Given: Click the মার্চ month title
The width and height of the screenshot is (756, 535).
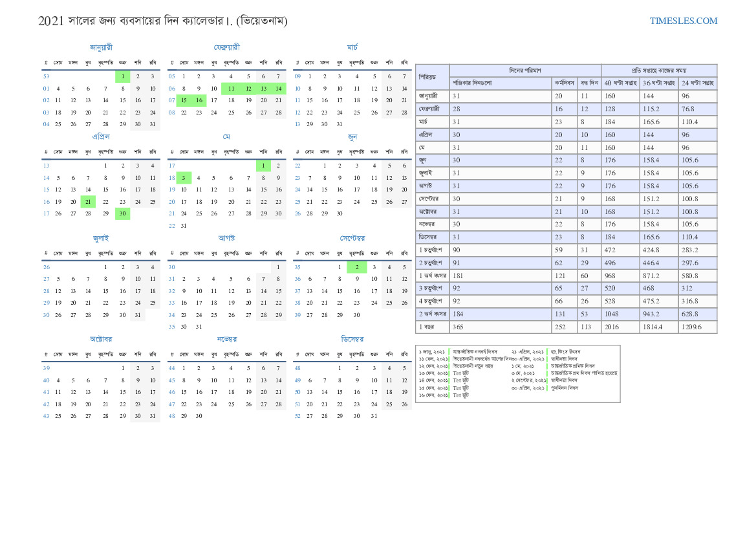Looking at the screenshot, I should pyautogui.click(x=352, y=47).
